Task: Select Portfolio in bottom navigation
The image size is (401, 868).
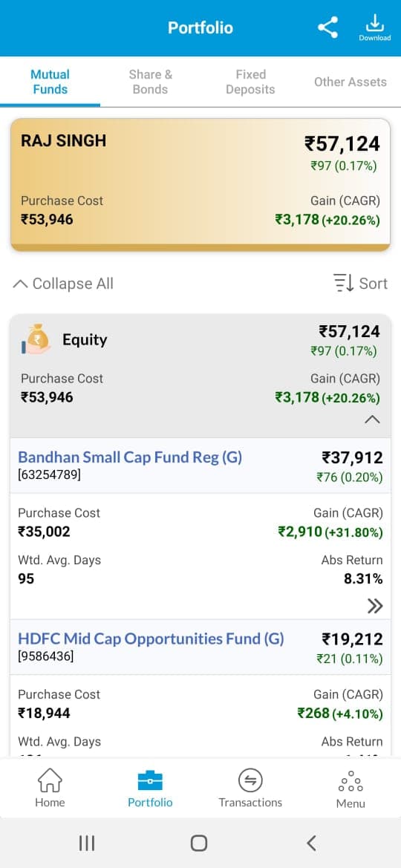Action: pyautogui.click(x=150, y=789)
